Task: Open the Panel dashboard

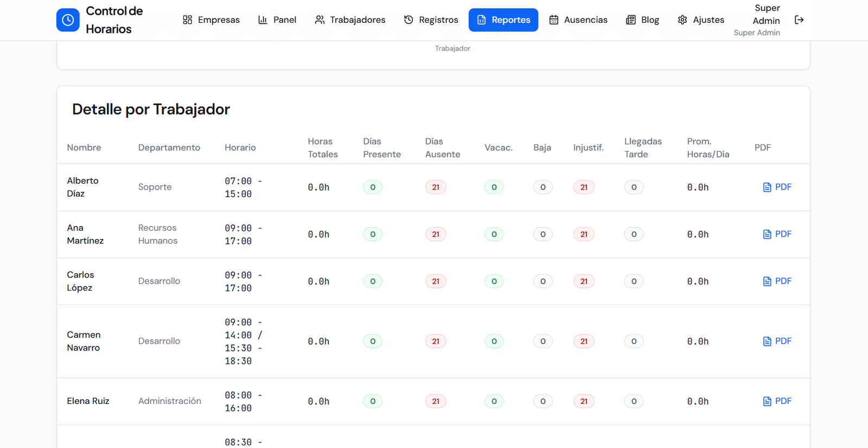Action: [x=277, y=20]
